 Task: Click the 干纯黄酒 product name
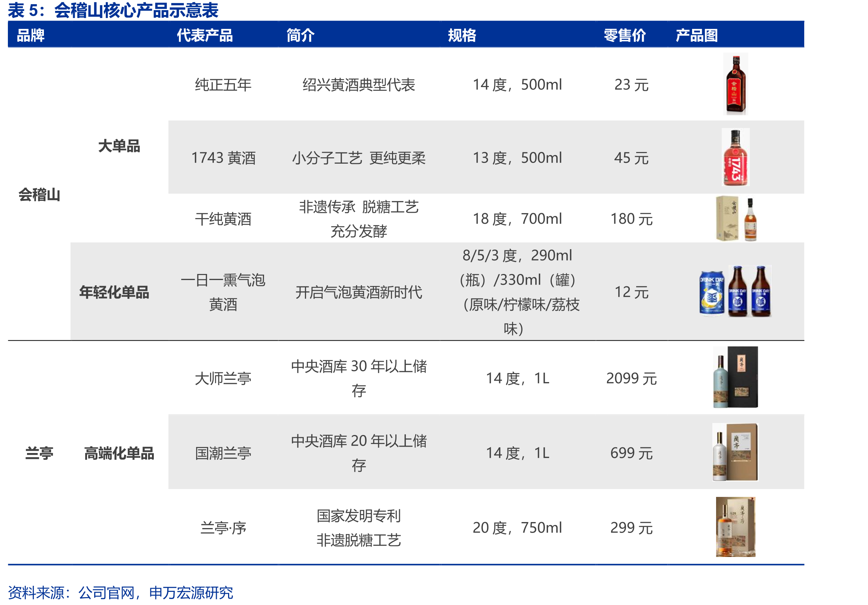pos(223,219)
